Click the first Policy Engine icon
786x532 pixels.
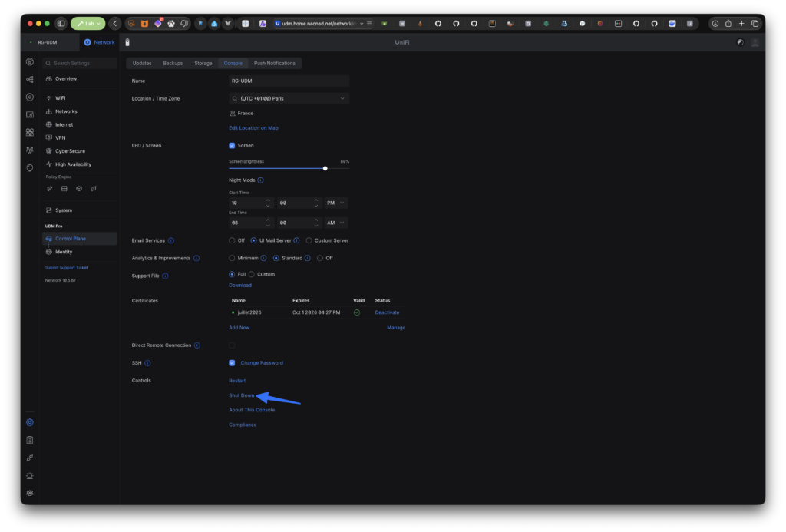(x=49, y=189)
